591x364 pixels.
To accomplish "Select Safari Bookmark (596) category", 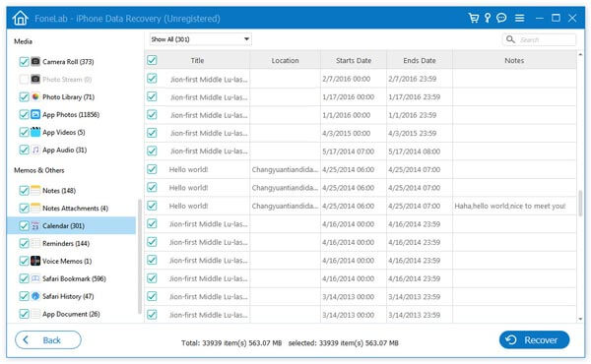I will (x=74, y=278).
